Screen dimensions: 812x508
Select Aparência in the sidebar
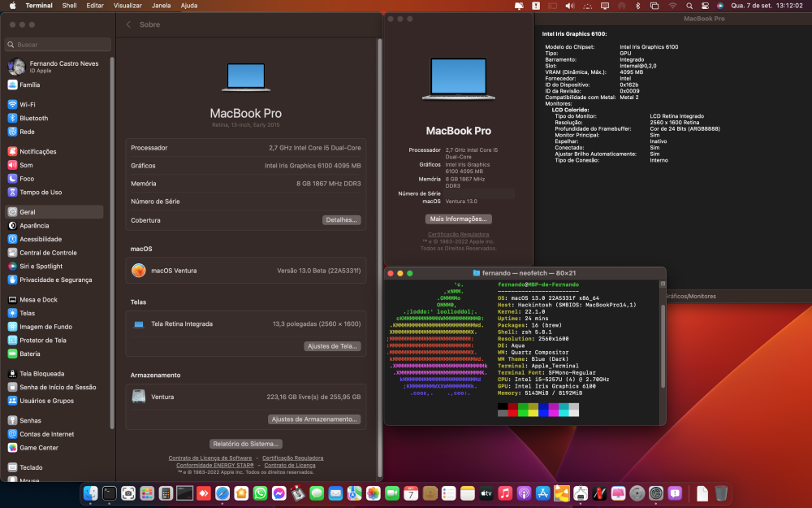(x=54, y=225)
